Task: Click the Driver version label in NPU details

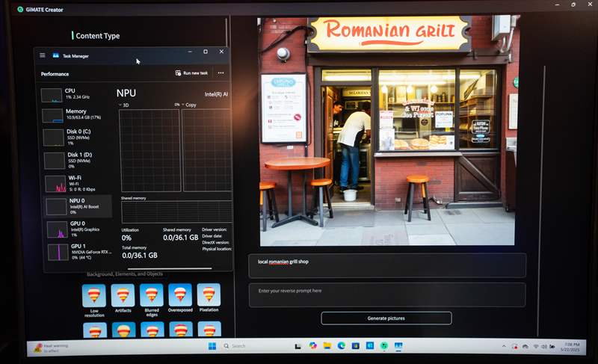Action: tap(215, 229)
